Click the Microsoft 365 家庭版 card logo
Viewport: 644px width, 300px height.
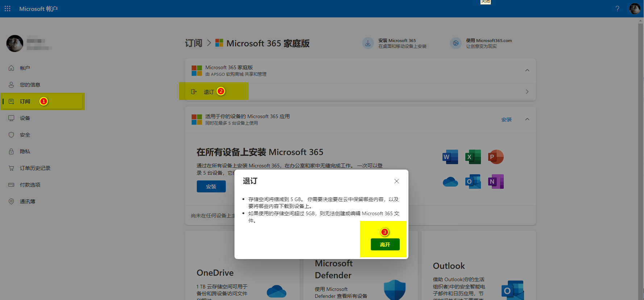coord(197,71)
